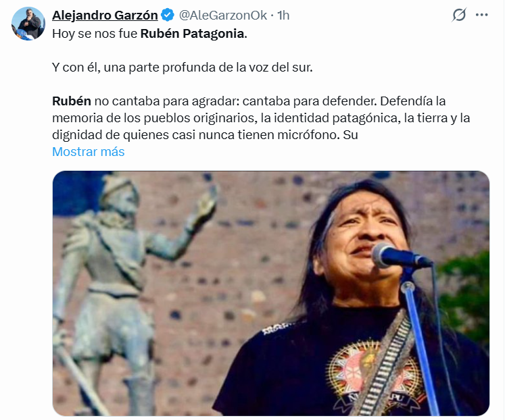
Task: Click the blue verified badge checkmark
Action: 168,15
